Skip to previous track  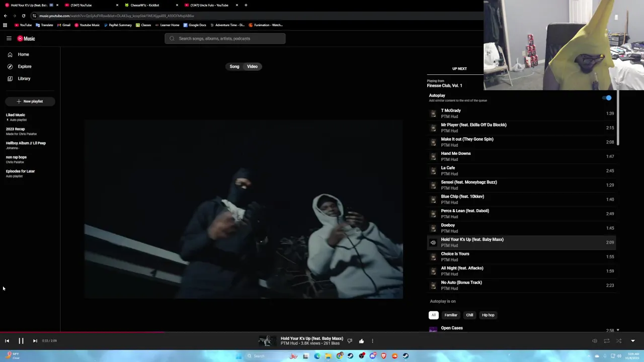coord(7,341)
